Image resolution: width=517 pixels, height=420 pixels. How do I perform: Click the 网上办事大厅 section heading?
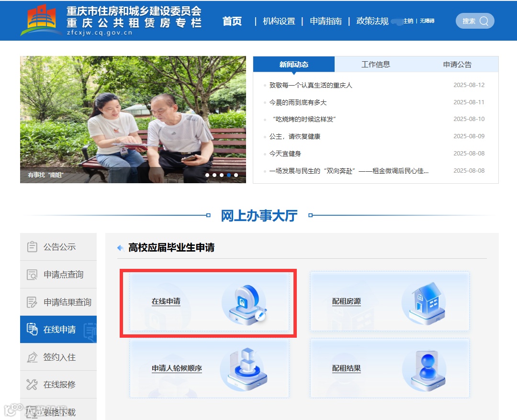coord(259,215)
